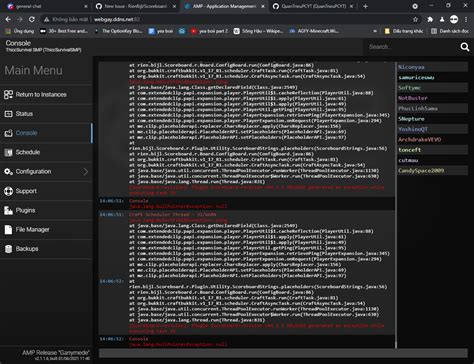
Task: Switch to AMP Application Management tab
Action: point(224,6)
